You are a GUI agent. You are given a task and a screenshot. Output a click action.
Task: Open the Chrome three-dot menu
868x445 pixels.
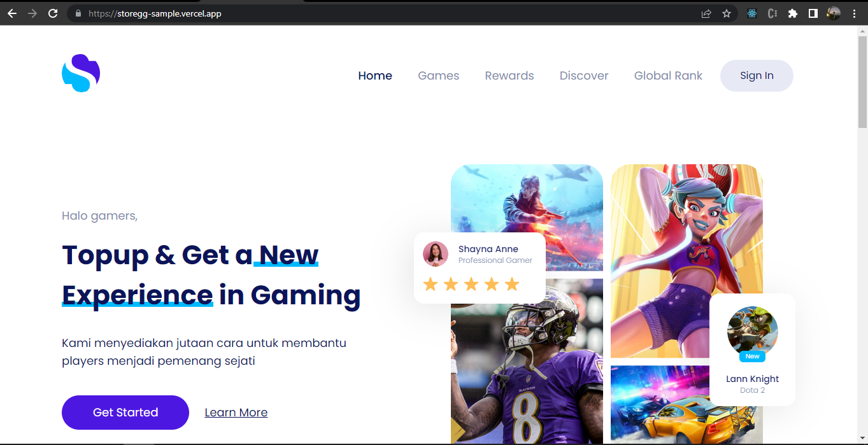click(854, 13)
